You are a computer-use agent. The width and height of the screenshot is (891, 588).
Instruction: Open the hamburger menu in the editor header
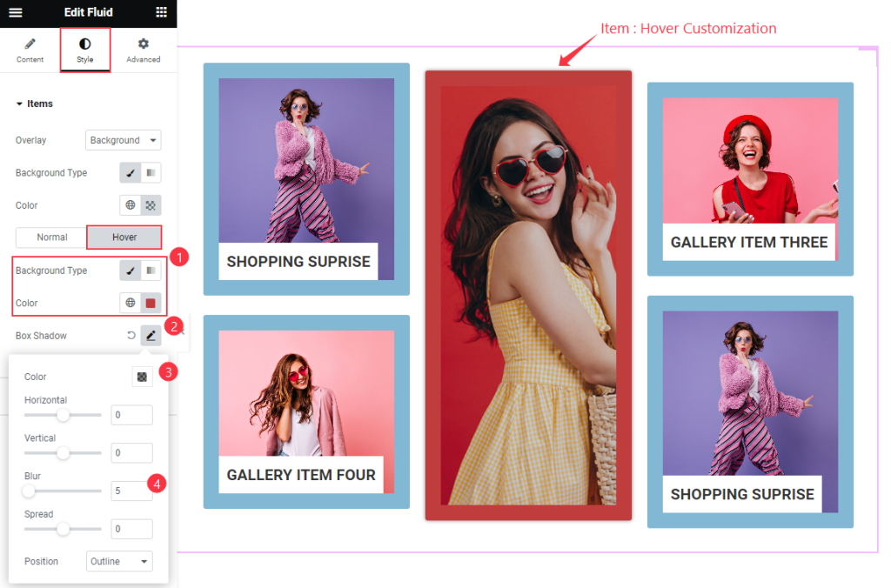coord(16,12)
